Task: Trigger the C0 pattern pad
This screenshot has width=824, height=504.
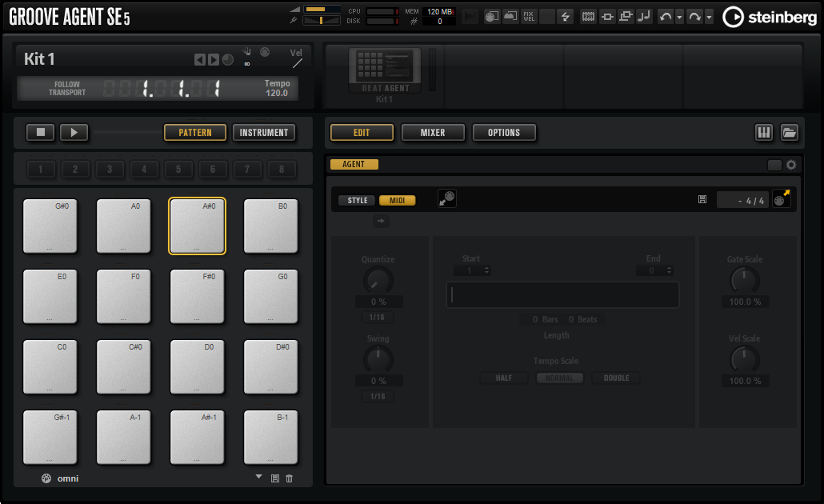Action: (50, 367)
